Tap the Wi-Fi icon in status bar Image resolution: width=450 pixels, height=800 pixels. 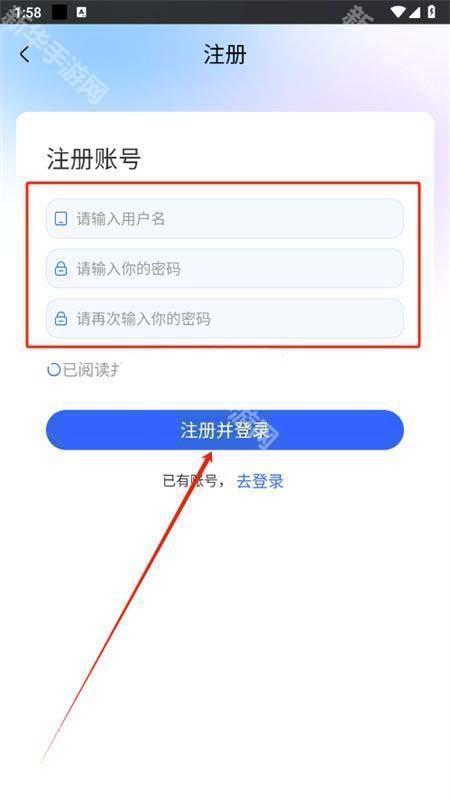[x=398, y=12]
